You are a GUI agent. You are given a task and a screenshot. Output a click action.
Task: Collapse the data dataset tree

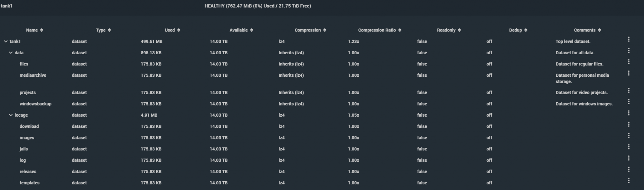point(11,53)
